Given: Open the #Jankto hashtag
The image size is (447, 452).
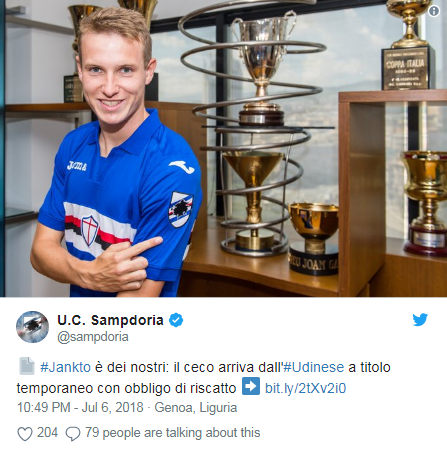Looking at the screenshot, I should [65, 367].
